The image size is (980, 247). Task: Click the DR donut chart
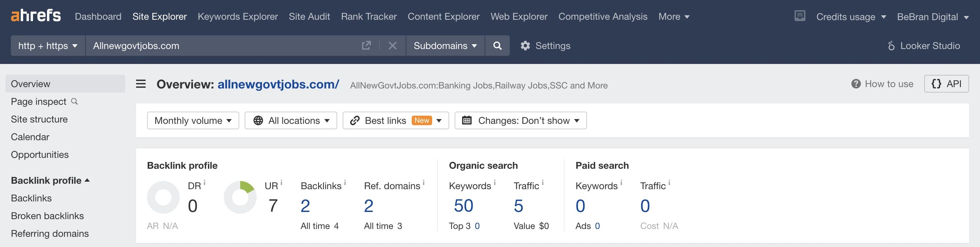click(x=163, y=197)
